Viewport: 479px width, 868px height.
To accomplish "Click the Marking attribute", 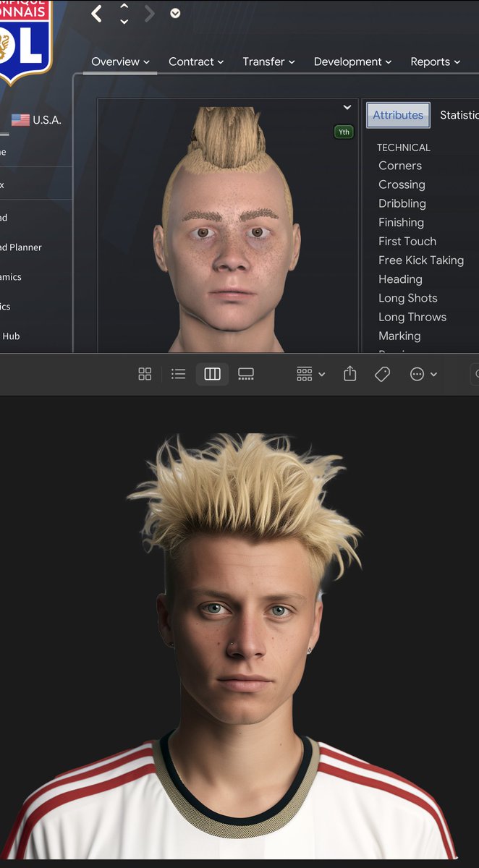I will coord(399,336).
